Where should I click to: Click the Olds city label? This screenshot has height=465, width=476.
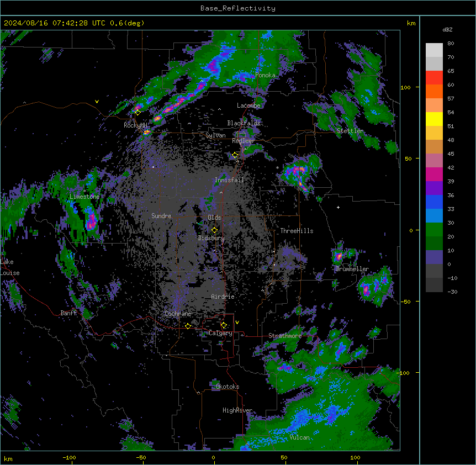pos(214,218)
